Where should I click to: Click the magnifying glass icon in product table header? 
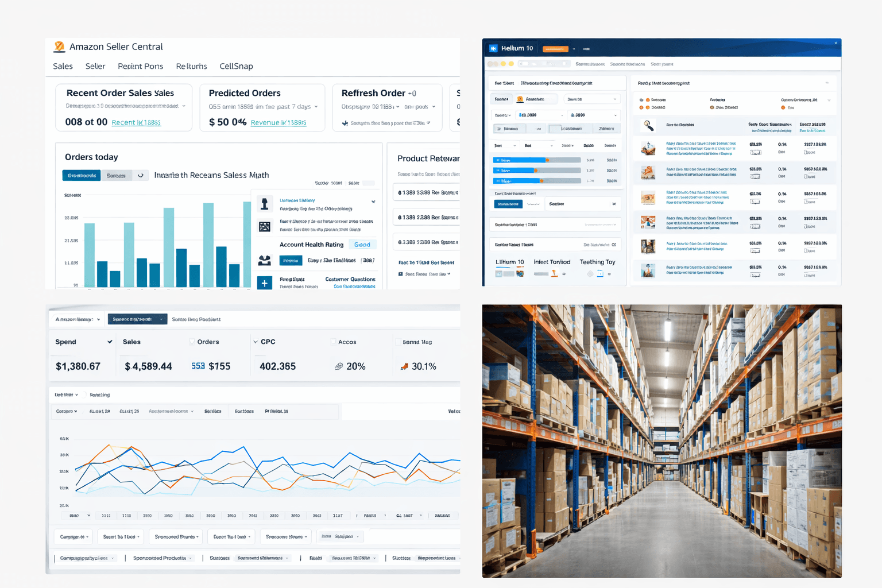coord(648,125)
